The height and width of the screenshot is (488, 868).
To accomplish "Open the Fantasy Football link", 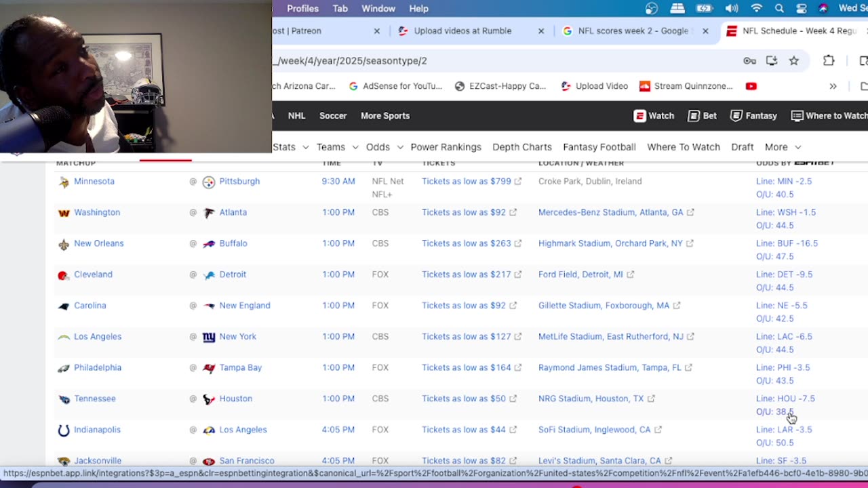I will coord(599,147).
